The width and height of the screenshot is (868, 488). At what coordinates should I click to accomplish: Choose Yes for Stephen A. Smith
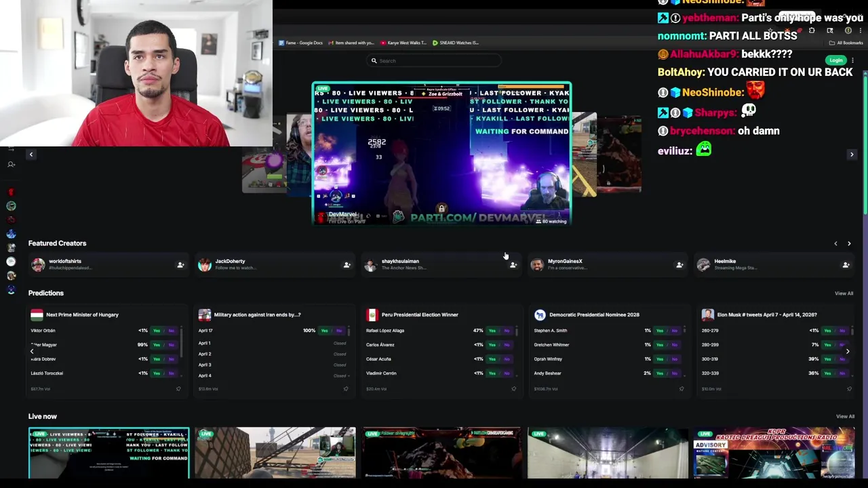[x=660, y=331]
